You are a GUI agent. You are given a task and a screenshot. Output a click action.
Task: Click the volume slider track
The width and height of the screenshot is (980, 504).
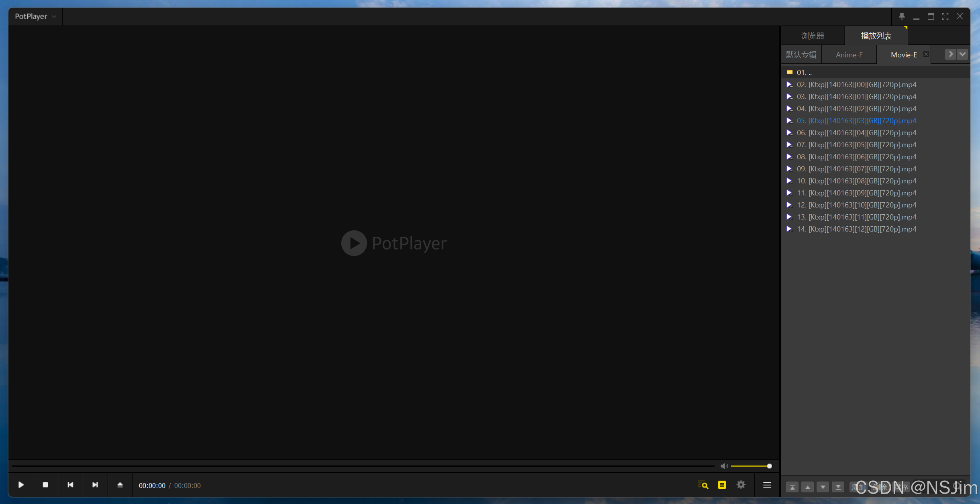[749, 466]
